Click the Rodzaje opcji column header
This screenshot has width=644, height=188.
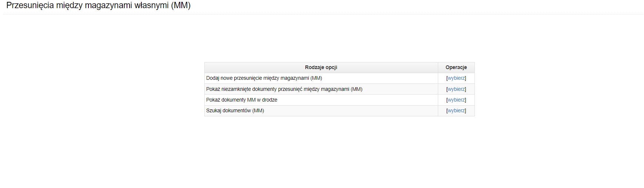pyautogui.click(x=321, y=68)
